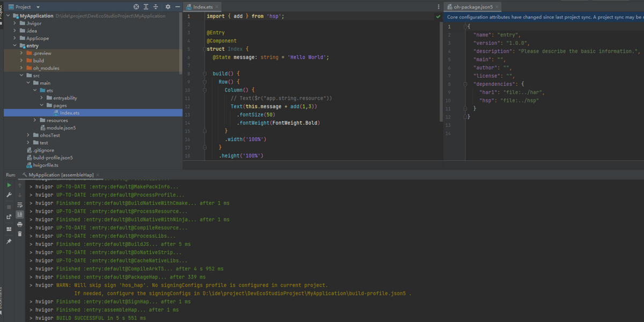Open Project panel gear settings

tap(167, 7)
